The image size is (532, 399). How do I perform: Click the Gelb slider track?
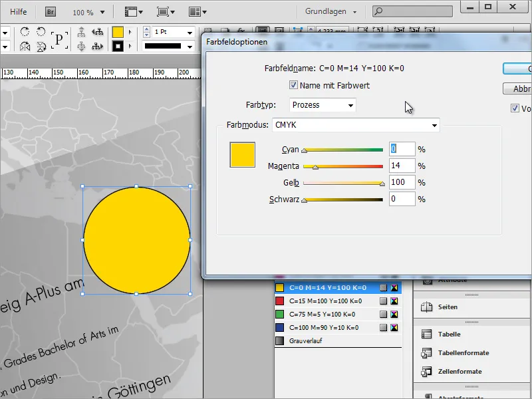(x=343, y=183)
